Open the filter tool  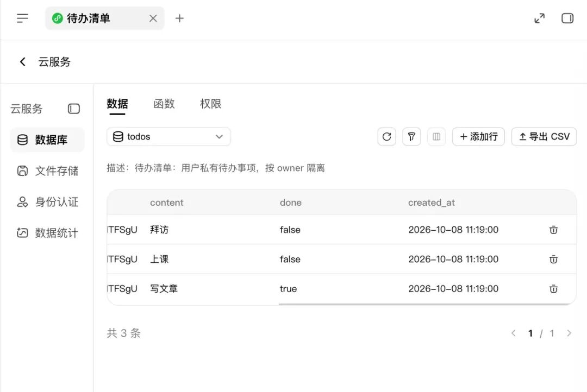411,136
